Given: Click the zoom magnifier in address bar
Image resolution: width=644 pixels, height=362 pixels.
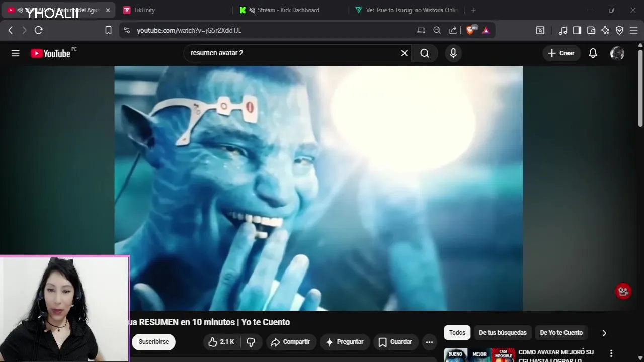Looking at the screenshot, I should pos(437,30).
